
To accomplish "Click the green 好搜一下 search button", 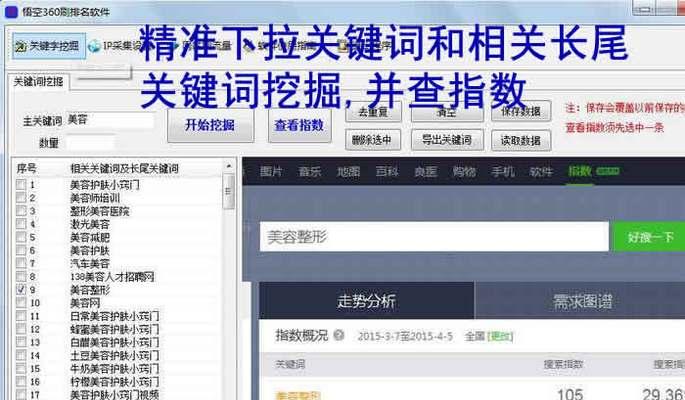I will point(650,237).
